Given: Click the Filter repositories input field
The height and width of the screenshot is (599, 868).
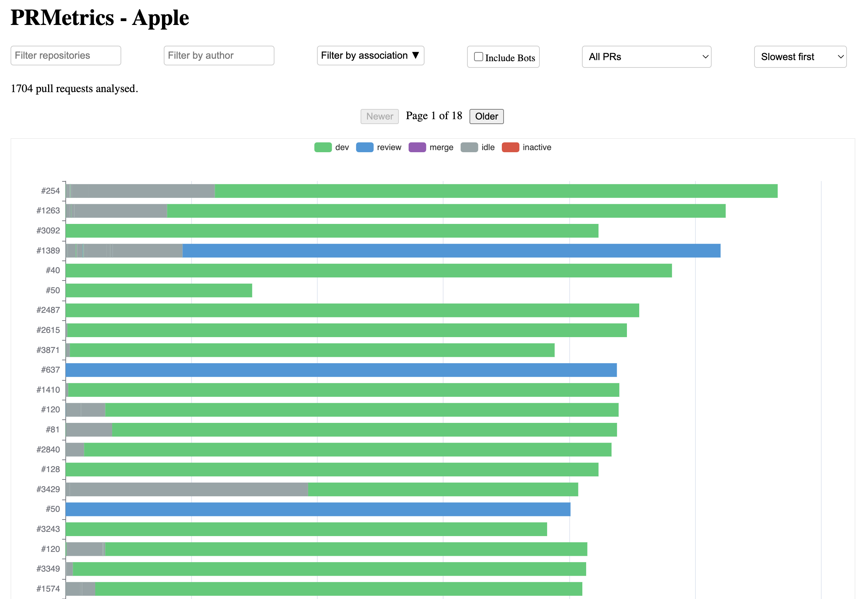Looking at the screenshot, I should point(66,55).
